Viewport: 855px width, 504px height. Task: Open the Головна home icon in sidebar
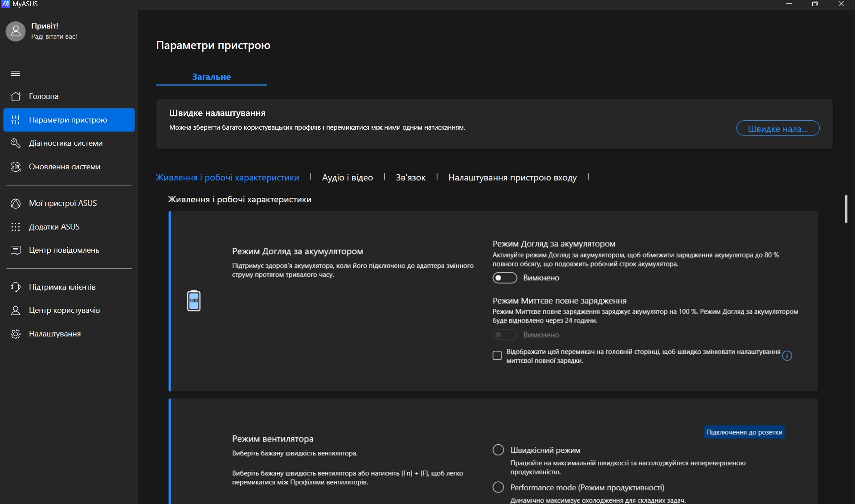(16, 96)
